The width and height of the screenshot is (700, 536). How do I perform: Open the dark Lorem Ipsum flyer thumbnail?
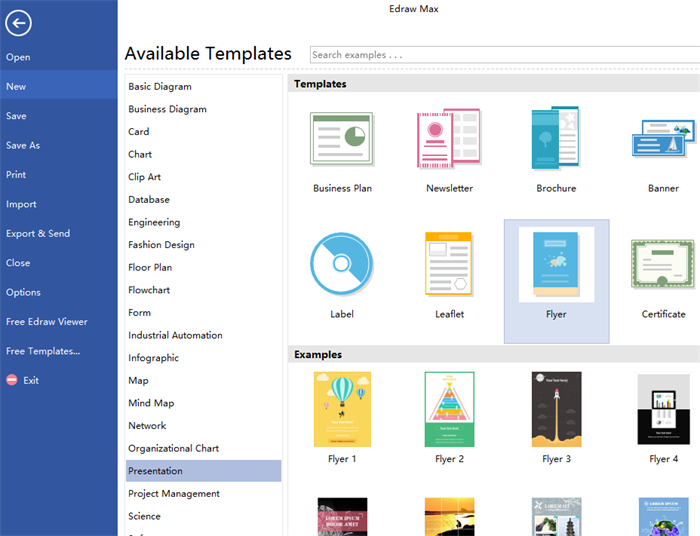tap(342, 517)
